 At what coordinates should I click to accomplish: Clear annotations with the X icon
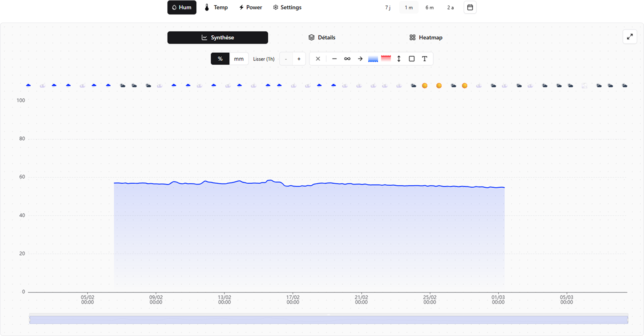click(x=318, y=59)
